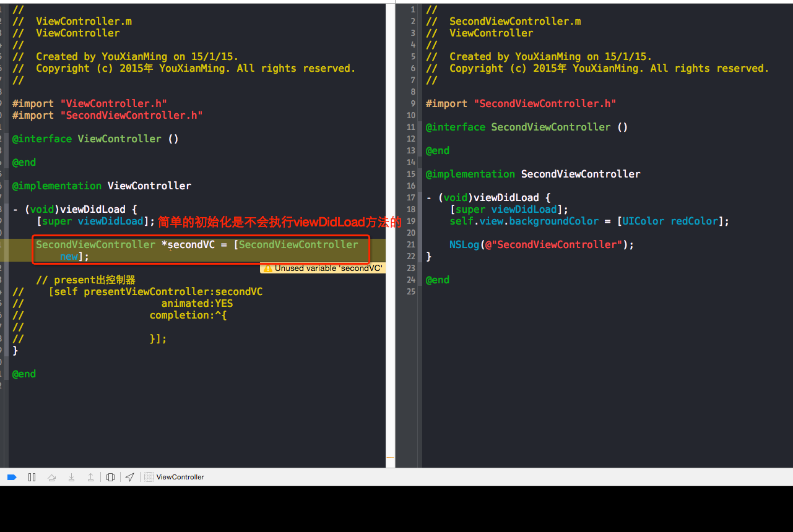793x532 pixels.
Task: Click the #import "ViewController.h" line
Action: coord(90,103)
